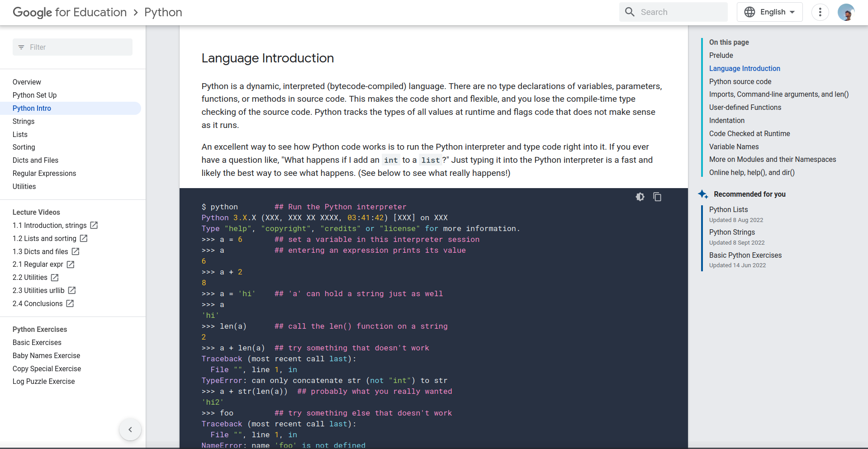Jump to Indentation section
Screen dimensions: 868x449
pos(726,120)
